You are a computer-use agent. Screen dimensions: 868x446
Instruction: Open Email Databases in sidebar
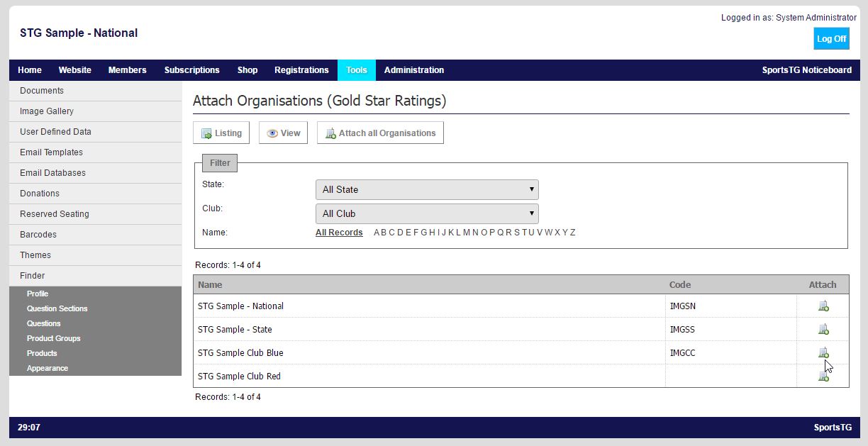[95, 173]
